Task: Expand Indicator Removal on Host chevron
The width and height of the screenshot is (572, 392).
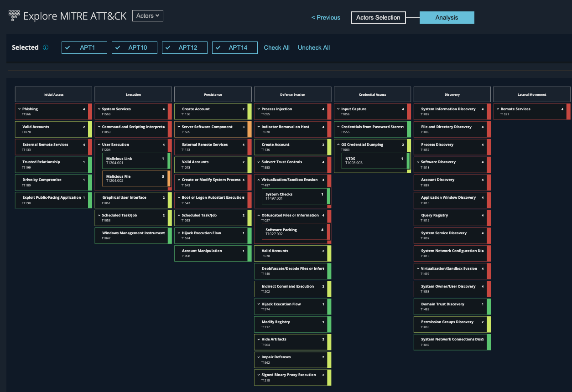Action: click(x=259, y=127)
